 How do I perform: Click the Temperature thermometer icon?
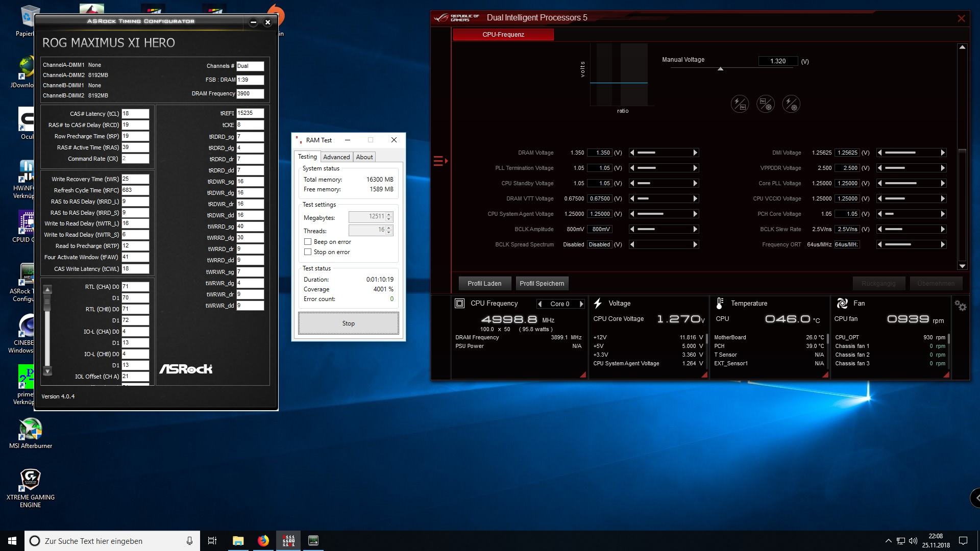720,304
